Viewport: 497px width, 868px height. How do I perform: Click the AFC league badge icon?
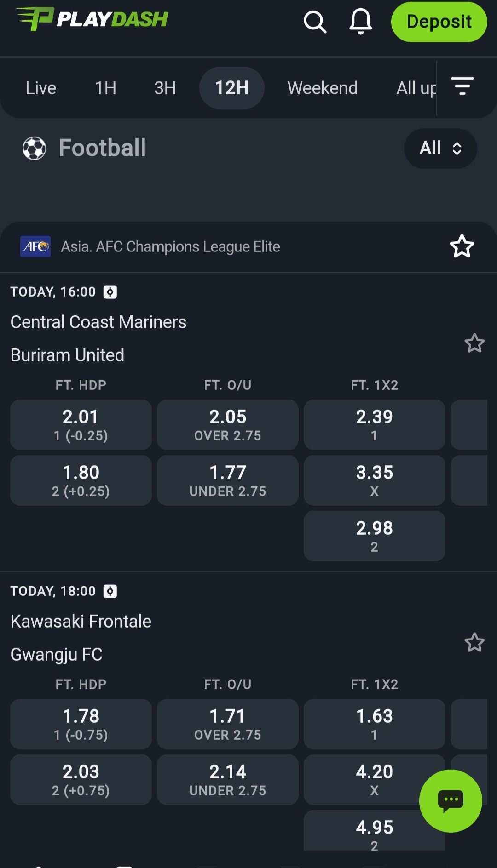[35, 247]
